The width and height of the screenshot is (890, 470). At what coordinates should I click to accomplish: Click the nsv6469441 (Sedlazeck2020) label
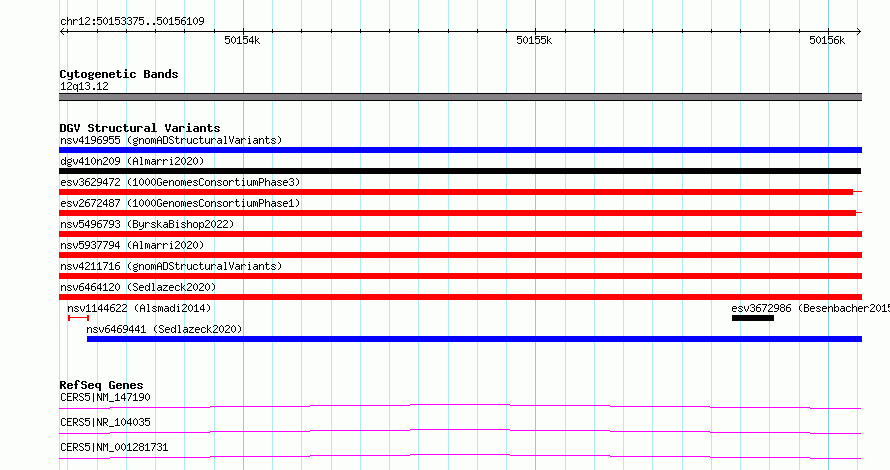tap(164, 329)
